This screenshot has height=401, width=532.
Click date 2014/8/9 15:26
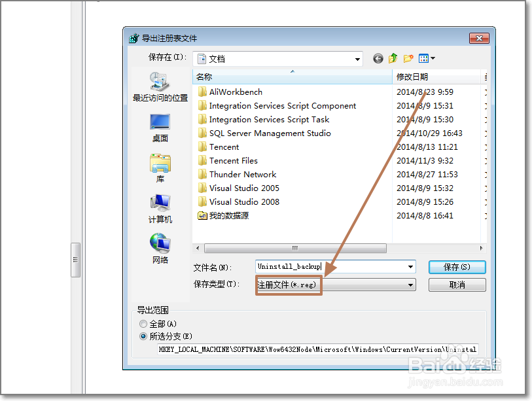click(x=425, y=202)
